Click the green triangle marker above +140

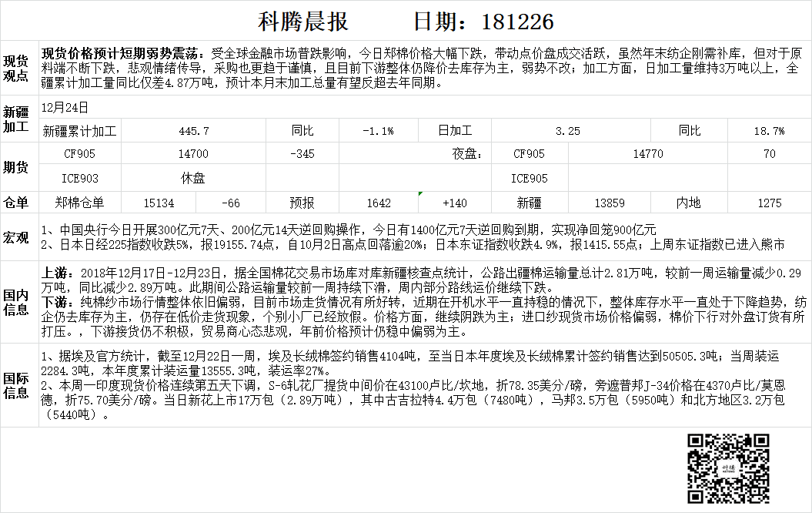420,193
